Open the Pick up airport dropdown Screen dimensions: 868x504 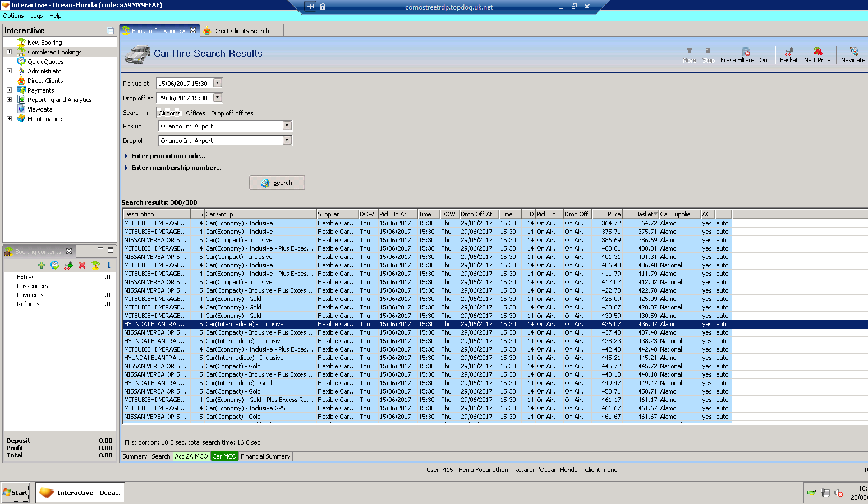(287, 126)
